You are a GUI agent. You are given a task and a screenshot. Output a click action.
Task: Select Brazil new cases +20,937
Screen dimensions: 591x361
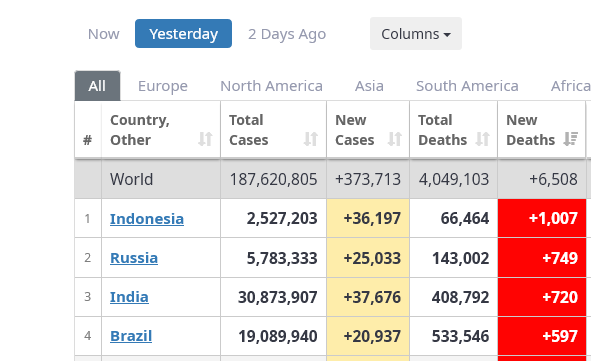[372, 336]
